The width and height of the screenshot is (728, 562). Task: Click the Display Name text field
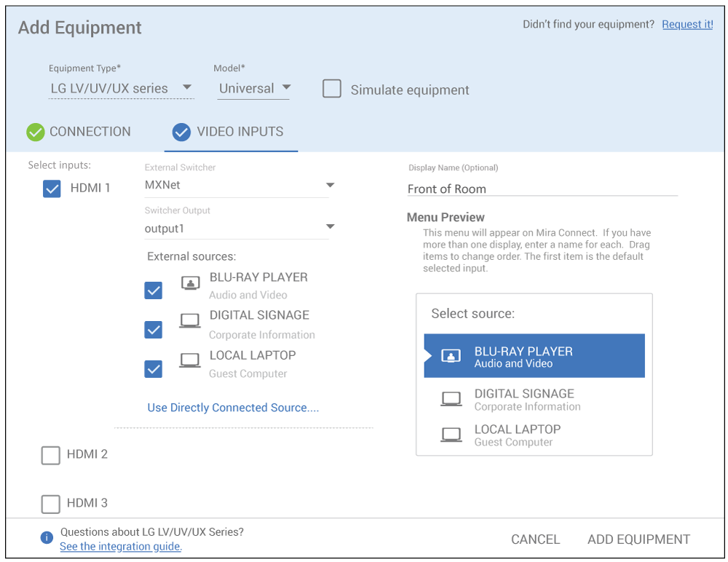coord(542,189)
